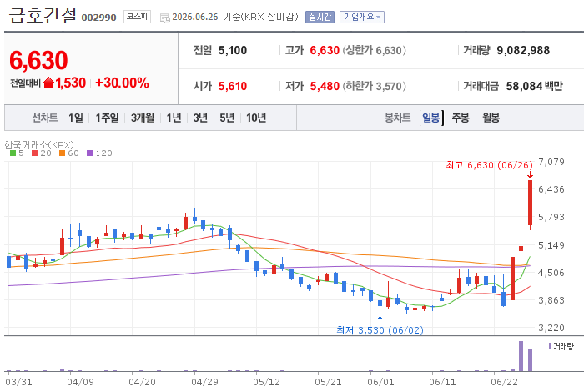Click the 거래대금 value 58,084 백만
Screen dimensions: 584x392
click(x=534, y=87)
